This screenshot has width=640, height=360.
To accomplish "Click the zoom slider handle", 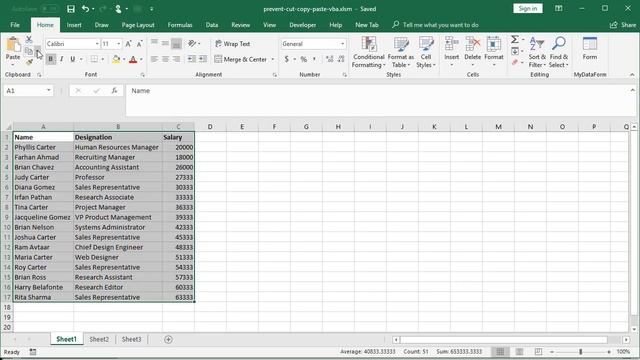I will [580, 351].
